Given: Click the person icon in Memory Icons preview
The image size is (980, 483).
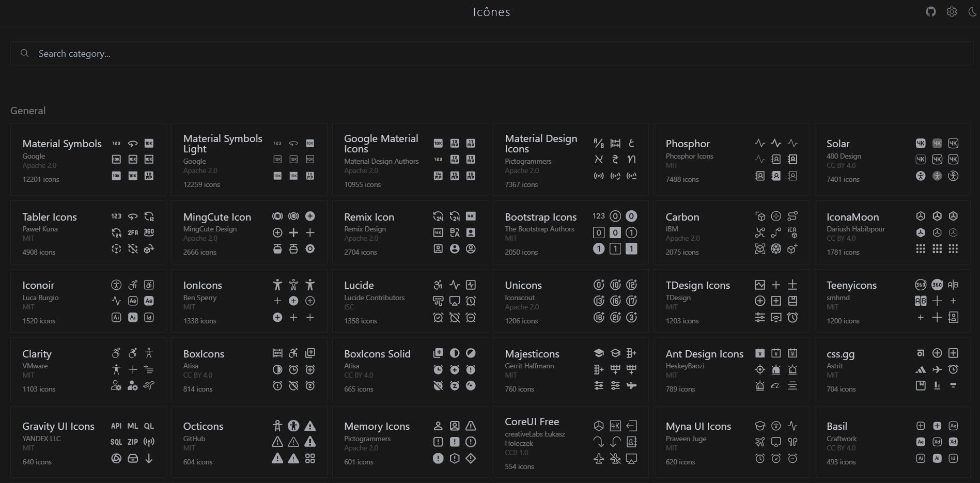Looking at the screenshot, I should coord(438,426).
